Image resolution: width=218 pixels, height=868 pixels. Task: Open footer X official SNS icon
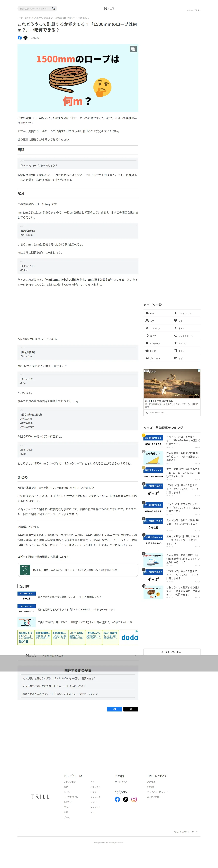(126, 799)
